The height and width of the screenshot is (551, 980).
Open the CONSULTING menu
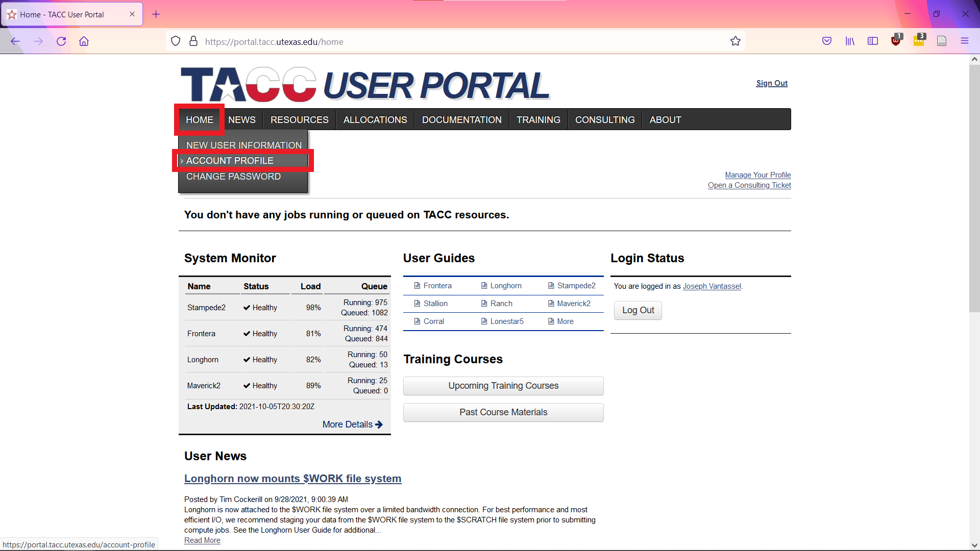point(605,119)
